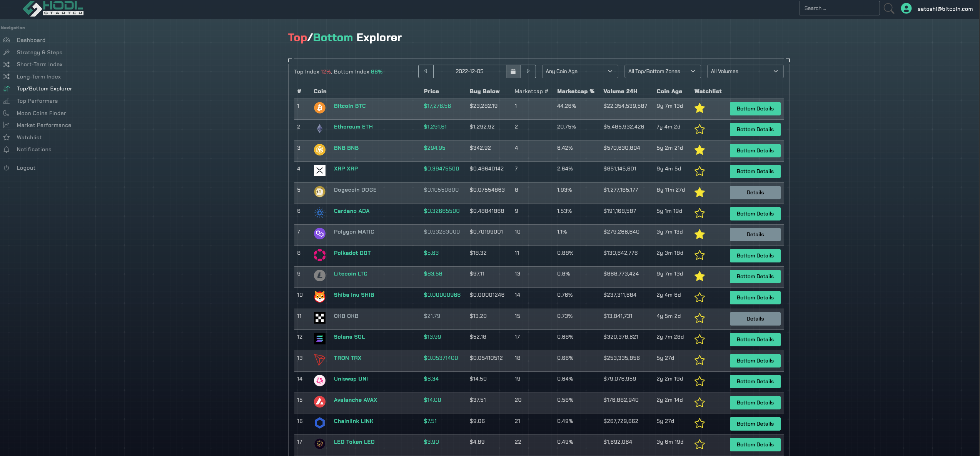This screenshot has height=456, width=980.
Task: Sort by Volume 24H column header
Action: (620, 91)
